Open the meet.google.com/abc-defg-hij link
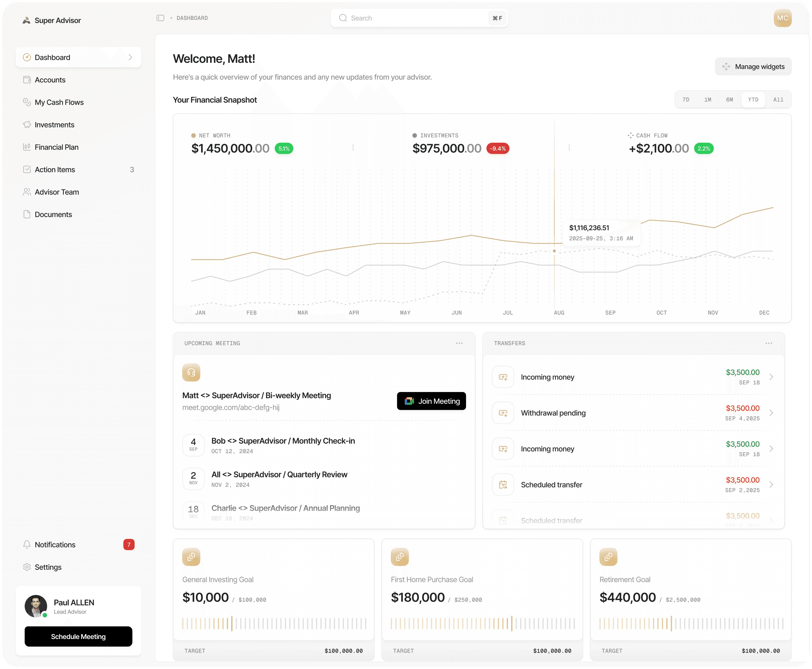 tap(230, 407)
